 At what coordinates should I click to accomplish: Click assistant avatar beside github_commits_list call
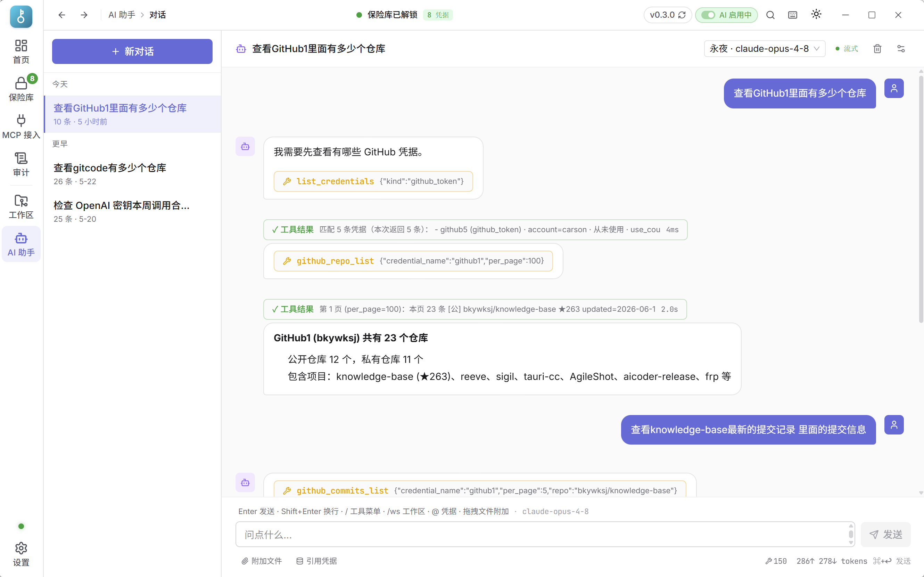245,483
